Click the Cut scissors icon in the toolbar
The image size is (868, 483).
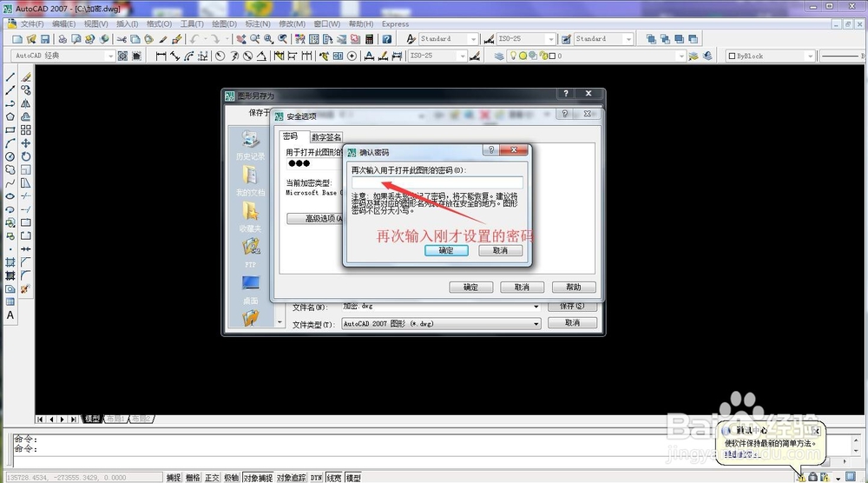[122, 39]
